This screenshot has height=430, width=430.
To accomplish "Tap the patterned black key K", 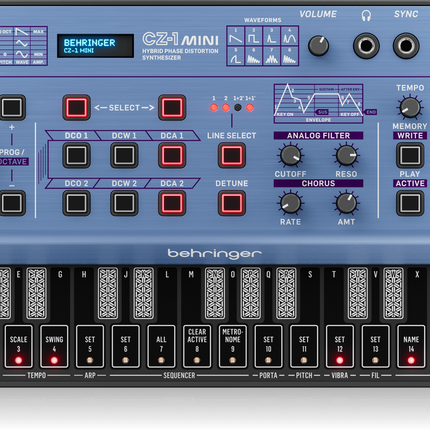I will [143, 292].
